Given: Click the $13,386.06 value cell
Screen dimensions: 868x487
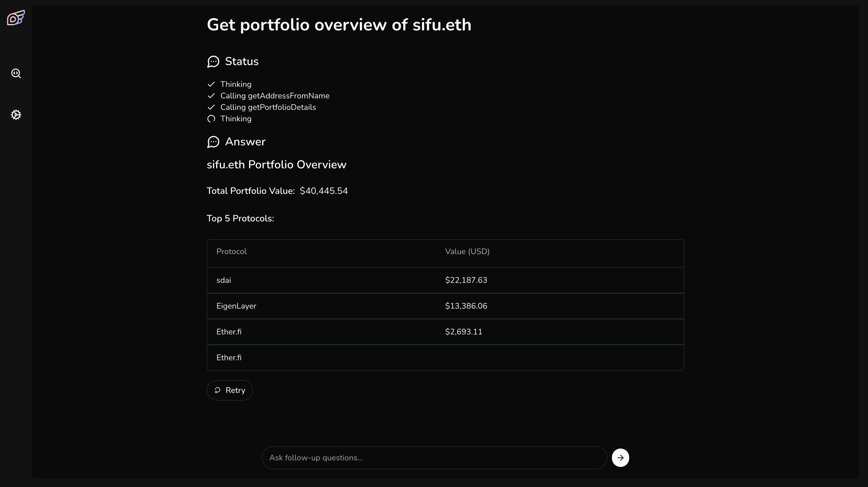Looking at the screenshot, I should tap(466, 306).
